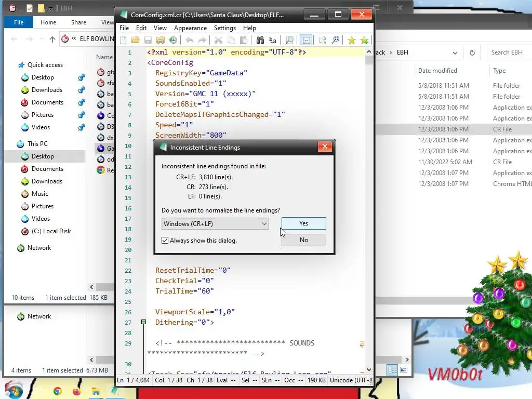Expand the Explorer address history chevron
The width and height of the screenshot is (532, 399).
(x=455, y=52)
